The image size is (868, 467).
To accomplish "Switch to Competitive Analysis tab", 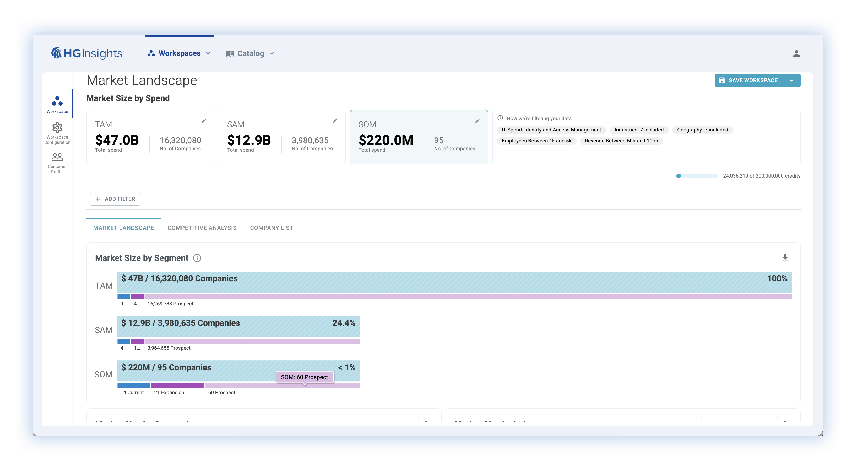I will [x=202, y=228].
